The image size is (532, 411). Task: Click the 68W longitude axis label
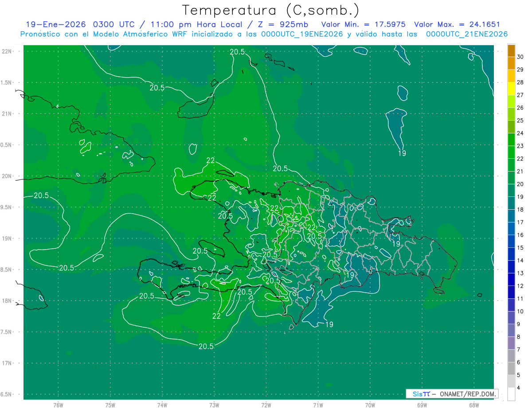[473, 405]
